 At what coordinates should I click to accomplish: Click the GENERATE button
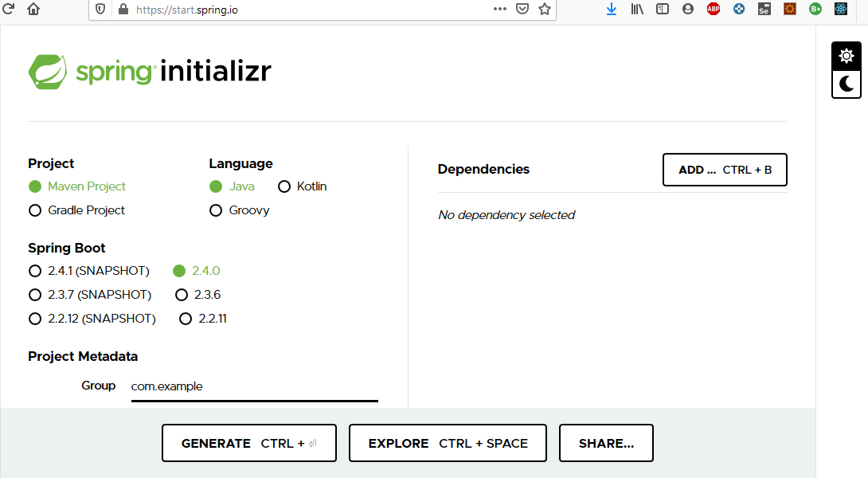(248, 443)
